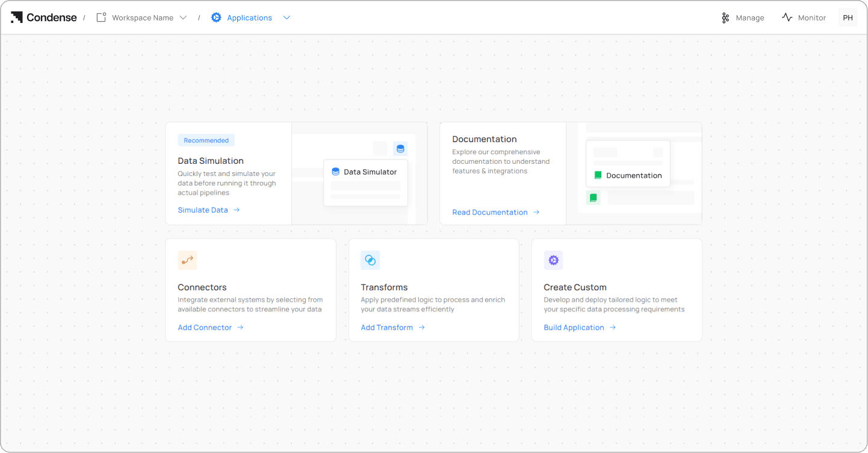Click the 'Integrate external systems' description text

[x=250, y=305]
